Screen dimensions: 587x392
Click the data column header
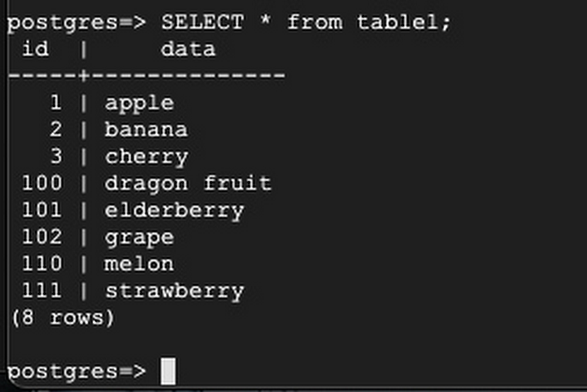pos(188,49)
